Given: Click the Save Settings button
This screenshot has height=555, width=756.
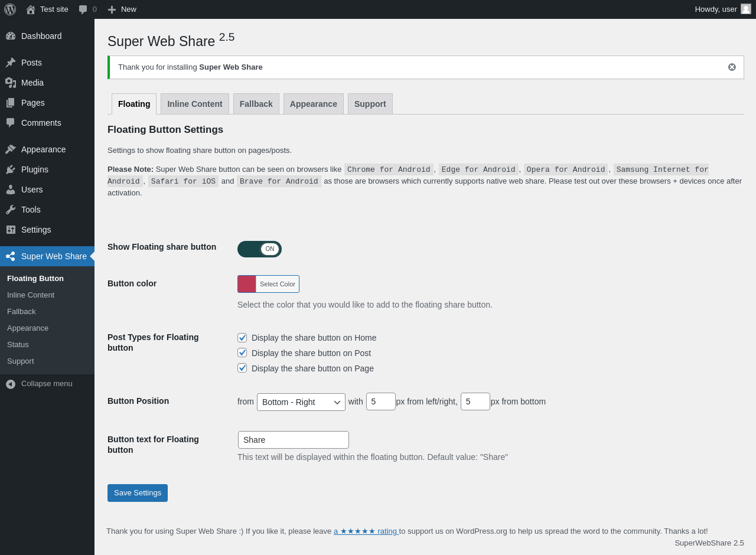Looking at the screenshot, I should pos(138,493).
